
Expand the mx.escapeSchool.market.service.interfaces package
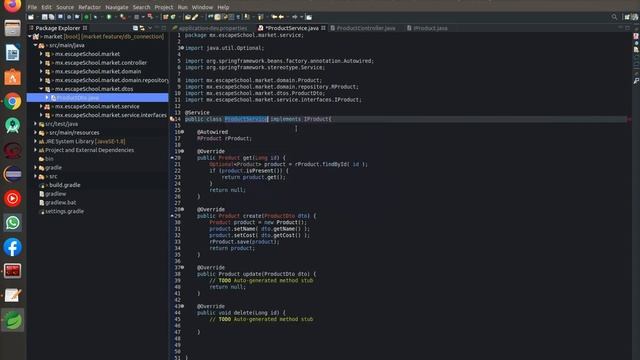point(41,115)
